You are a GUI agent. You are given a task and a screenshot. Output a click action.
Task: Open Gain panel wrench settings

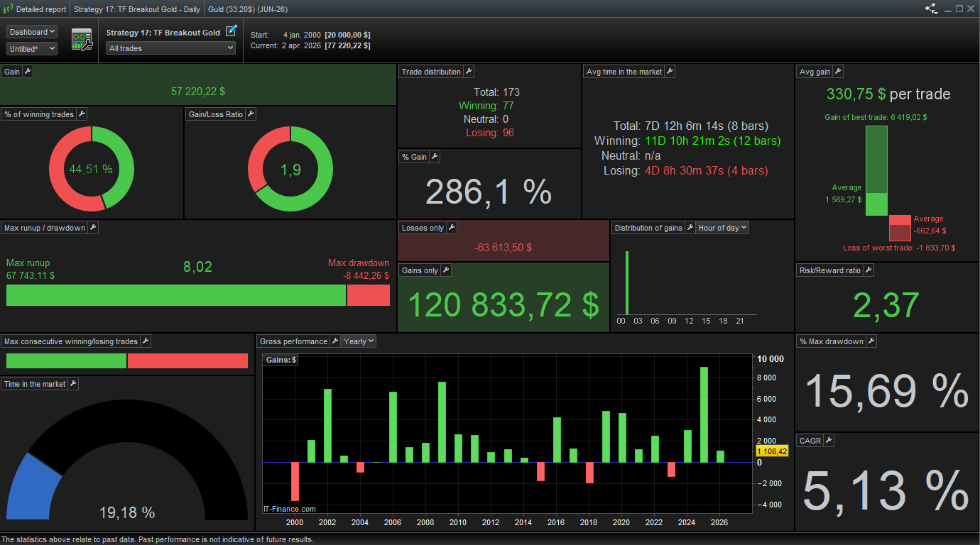[x=28, y=72]
